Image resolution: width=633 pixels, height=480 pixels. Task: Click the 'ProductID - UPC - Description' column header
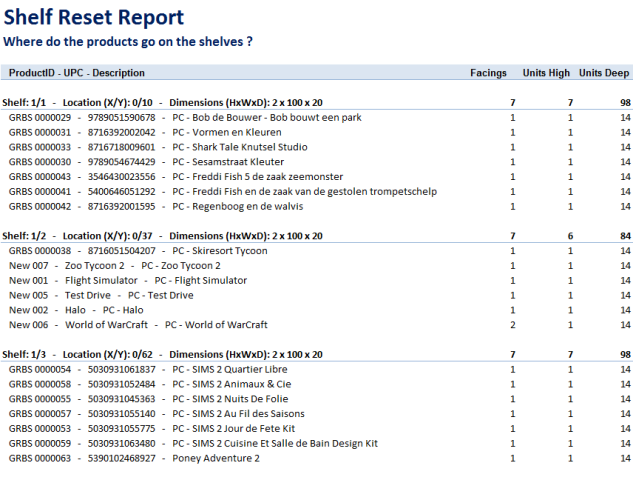77,73
